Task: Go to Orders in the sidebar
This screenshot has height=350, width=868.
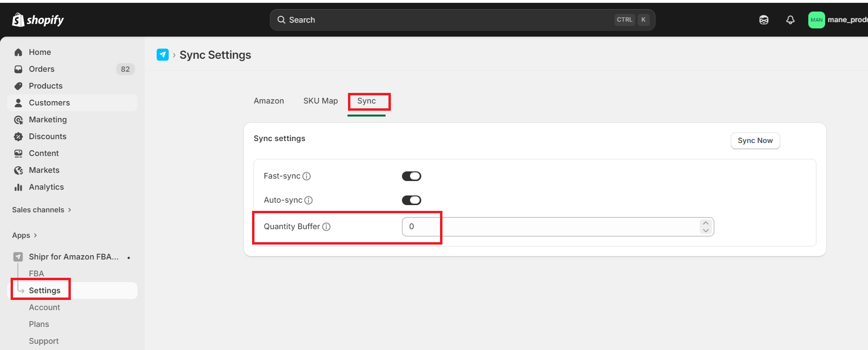Action: click(41, 69)
